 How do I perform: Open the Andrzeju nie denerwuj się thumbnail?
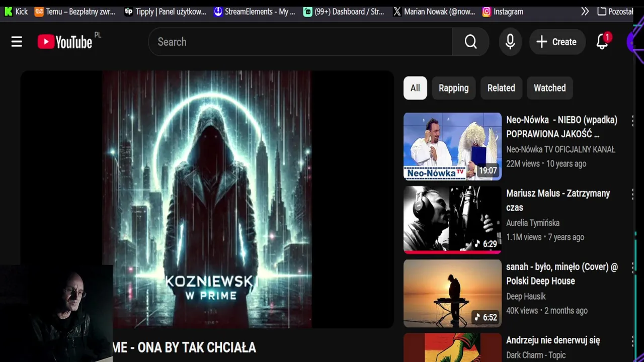pos(452,347)
